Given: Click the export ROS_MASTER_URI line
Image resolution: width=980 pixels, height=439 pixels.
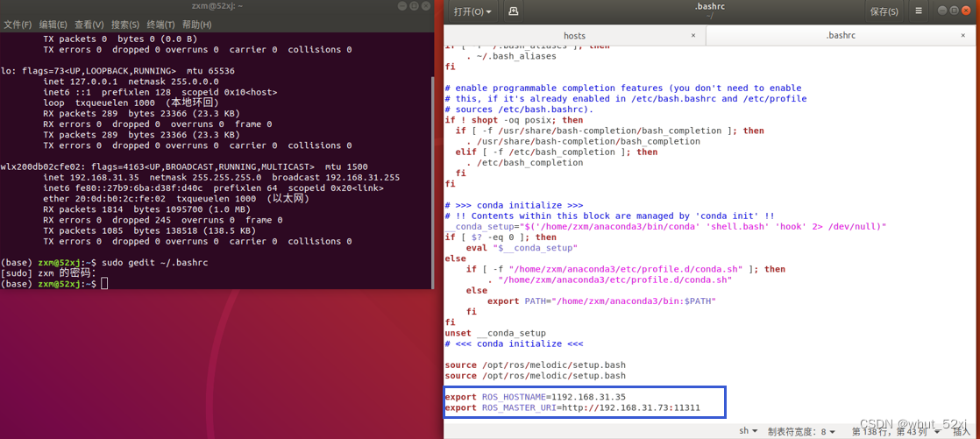Looking at the screenshot, I should (x=572, y=407).
